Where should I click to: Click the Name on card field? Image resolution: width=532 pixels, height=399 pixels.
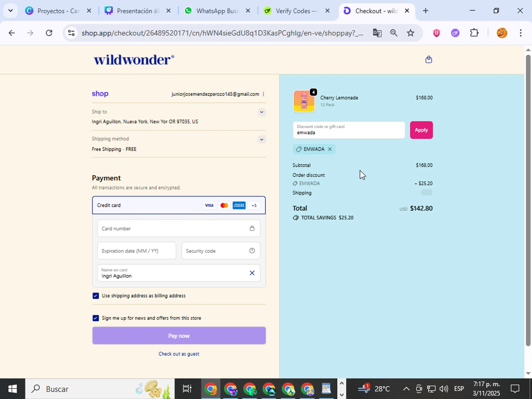pyautogui.click(x=179, y=273)
